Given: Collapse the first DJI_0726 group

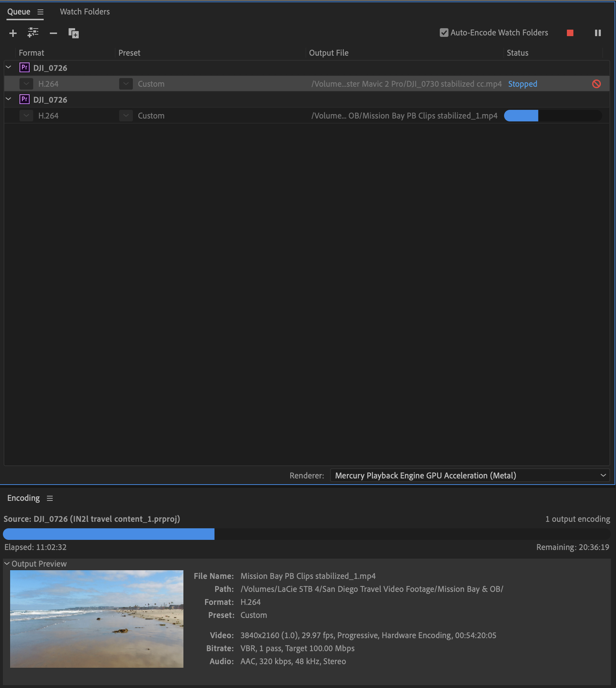Looking at the screenshot, I should [x=8, y=67].
